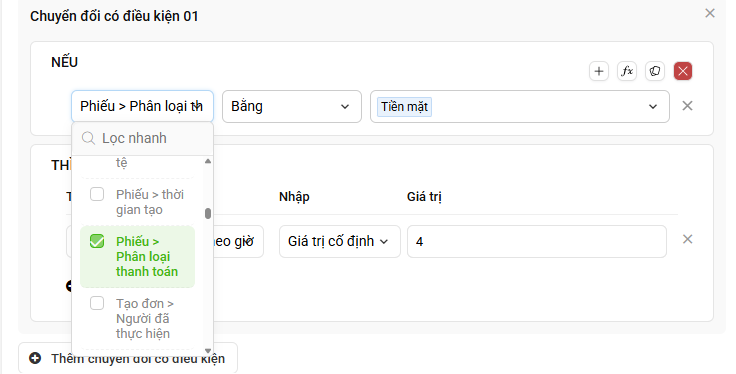The height and width of the screenshot is (374, 736).
Task: Click dropdown list scroll-down arrow
Action: [207, 351]
